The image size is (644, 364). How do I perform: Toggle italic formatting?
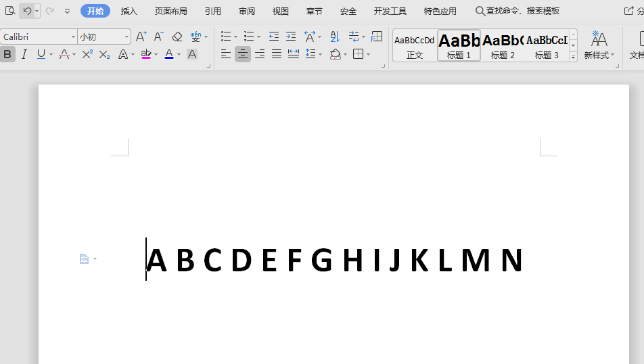[x=24, y=54]
